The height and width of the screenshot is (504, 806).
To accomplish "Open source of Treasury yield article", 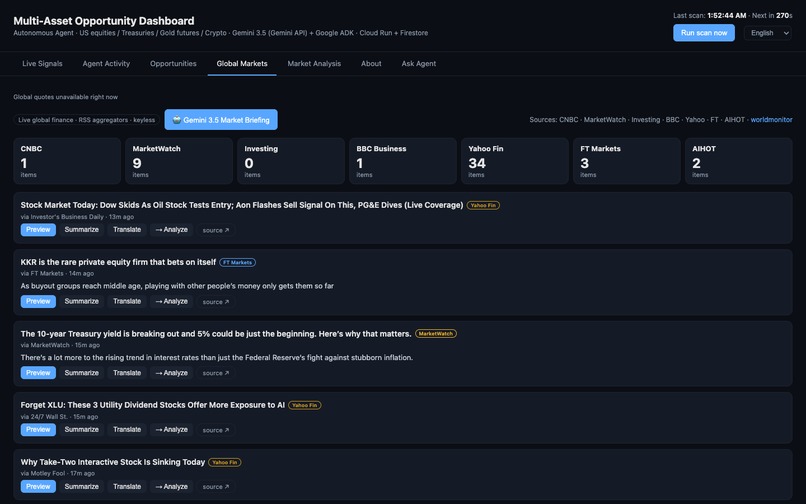I will tap(216, 373).
